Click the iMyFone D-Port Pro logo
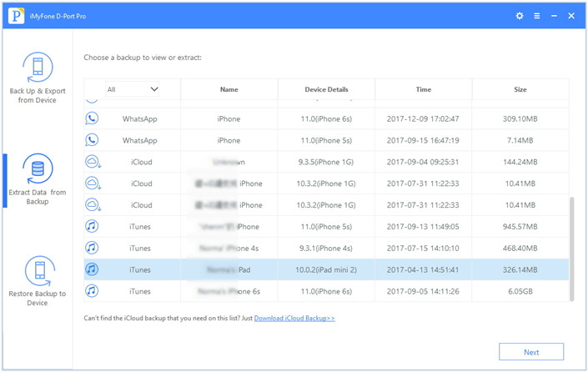This screenshot has width=588, height=372. pos(16,16)
